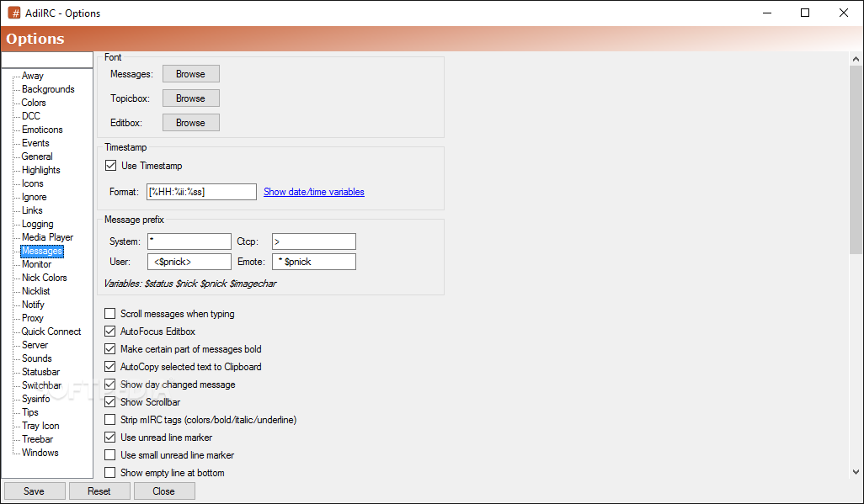Click the options search box
The height and width of the screenshot is (504, 864).
tap(47, 60)
